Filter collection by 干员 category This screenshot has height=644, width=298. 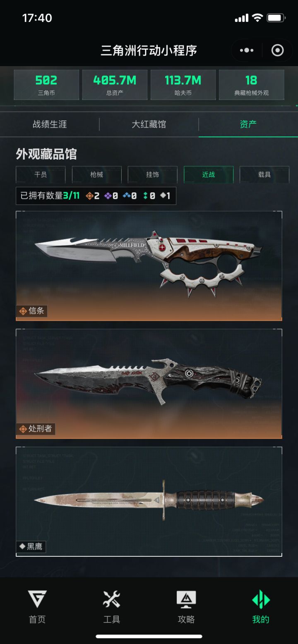point(41,174)
